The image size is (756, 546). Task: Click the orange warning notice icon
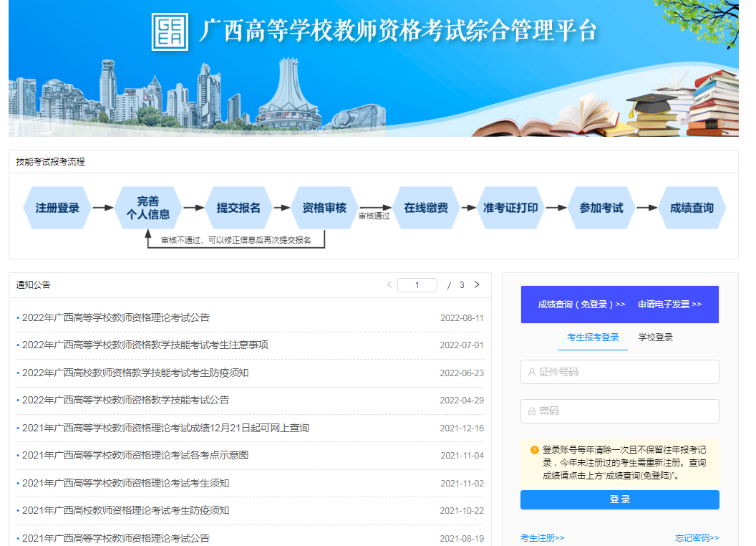tap(534, 450)
